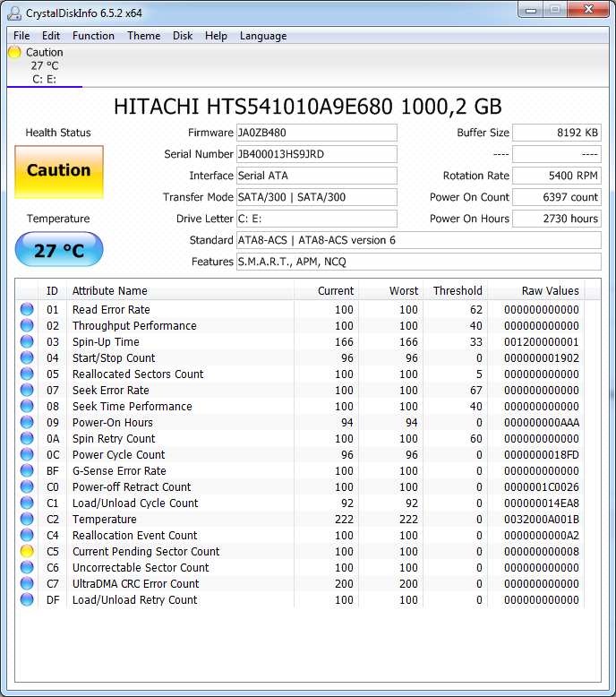Screen dimensions: 616x697
Task: Click the blue status icon for Read Error Rate
Action: (x=27, y=309)
